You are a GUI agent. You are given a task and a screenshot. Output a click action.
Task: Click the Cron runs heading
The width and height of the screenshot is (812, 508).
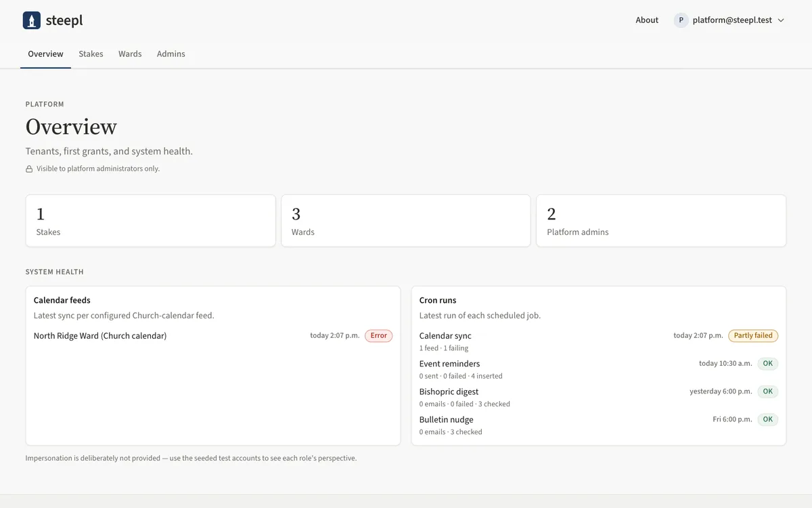[x=438, y=300]
